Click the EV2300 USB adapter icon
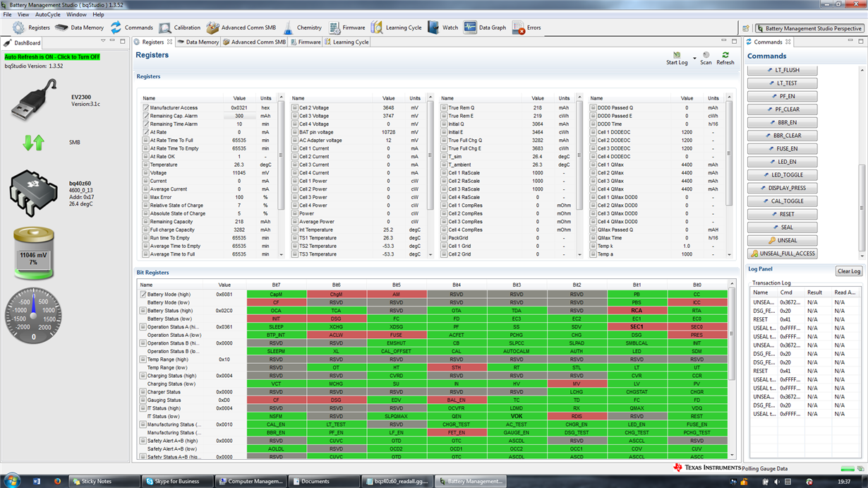Viewport: 868px width, 488px height. click(34, 100)
